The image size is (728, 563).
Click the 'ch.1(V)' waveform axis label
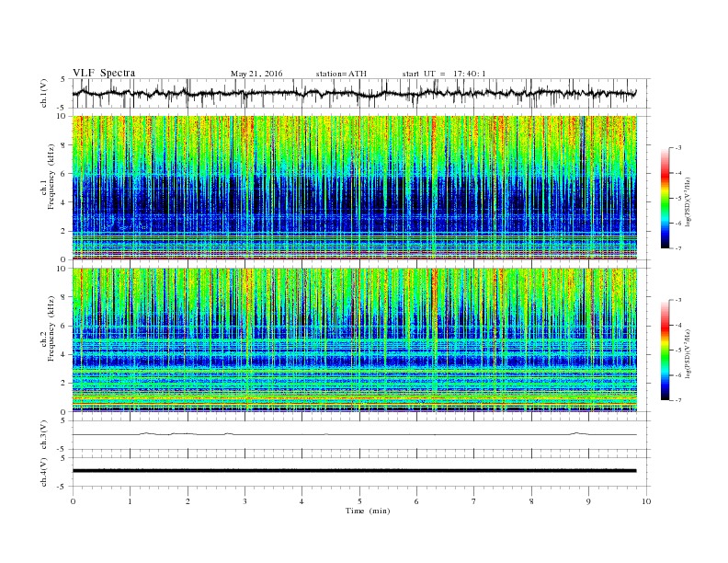[43, 92]
